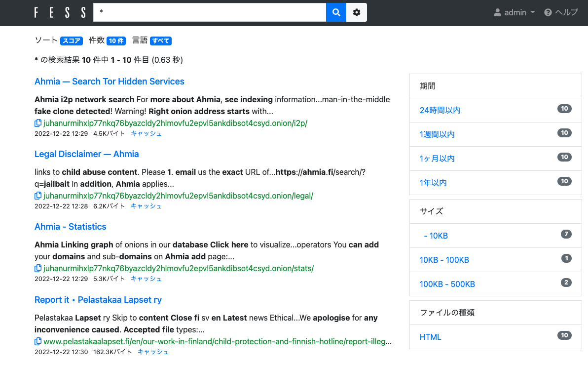This screenshot has width=588, height=365.
Task: Open キャッシュ for the 162.3Kバイト result
Action: [x=153, y=352]
